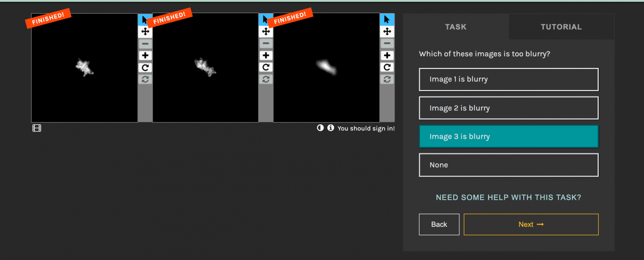The height and width of the screenshot is (260, 644).
Task: Choose the Image 3 is blurry answer
Action: point(509,136)
